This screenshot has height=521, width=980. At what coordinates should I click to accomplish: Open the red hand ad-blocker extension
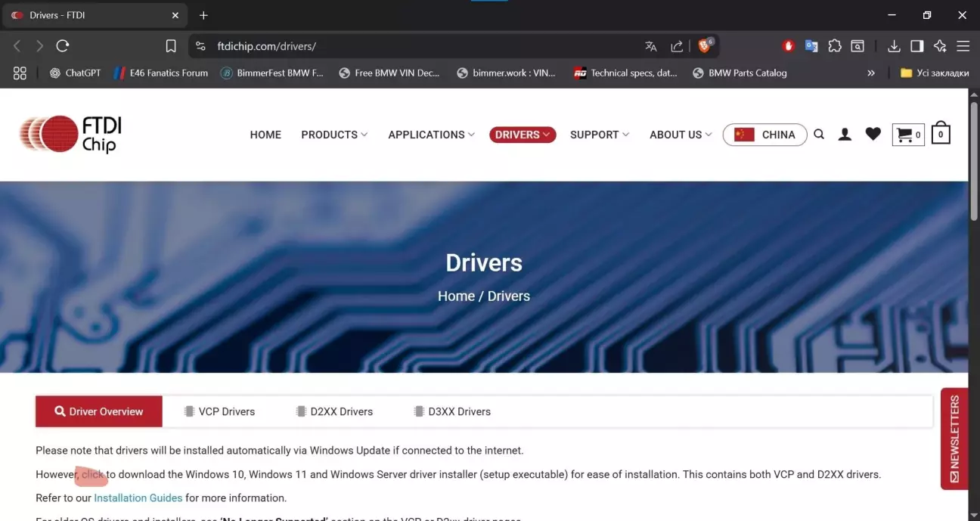click(x=789, y=46)
